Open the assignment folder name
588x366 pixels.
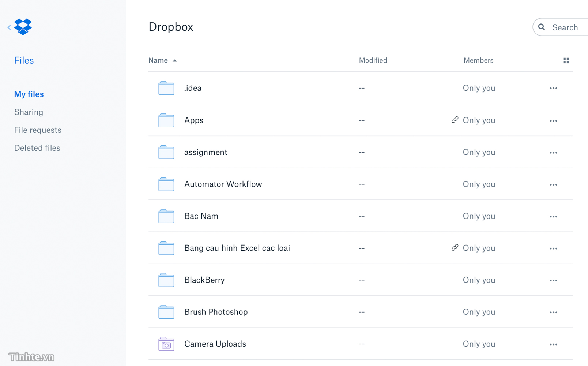pos(206,152)
